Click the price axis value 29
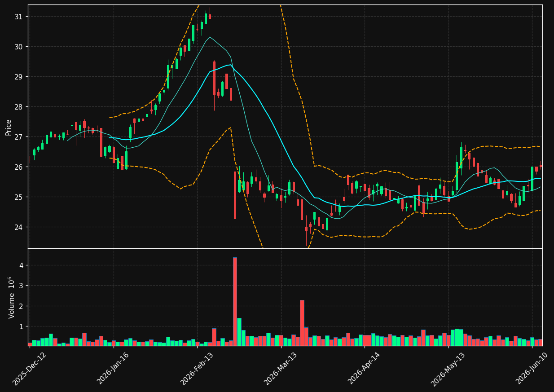The image size is (554, 392). point(19,77)
